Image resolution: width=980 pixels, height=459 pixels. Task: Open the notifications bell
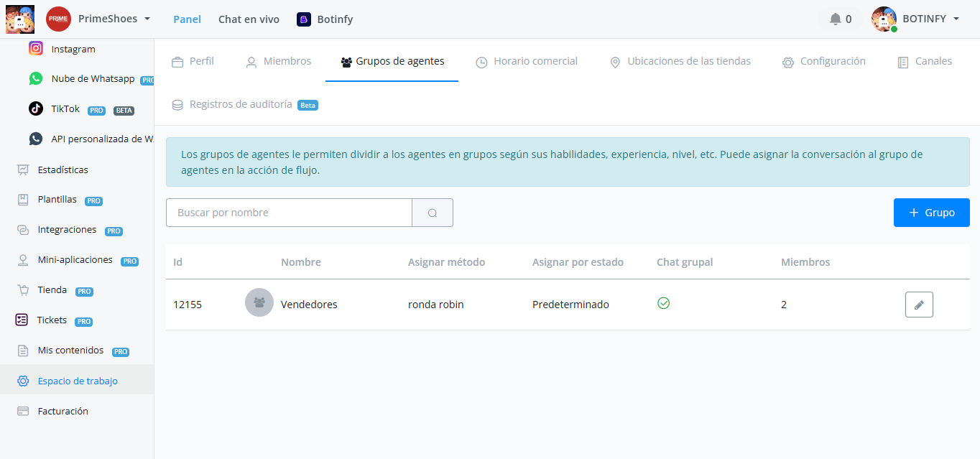click(x=838, y=19)
